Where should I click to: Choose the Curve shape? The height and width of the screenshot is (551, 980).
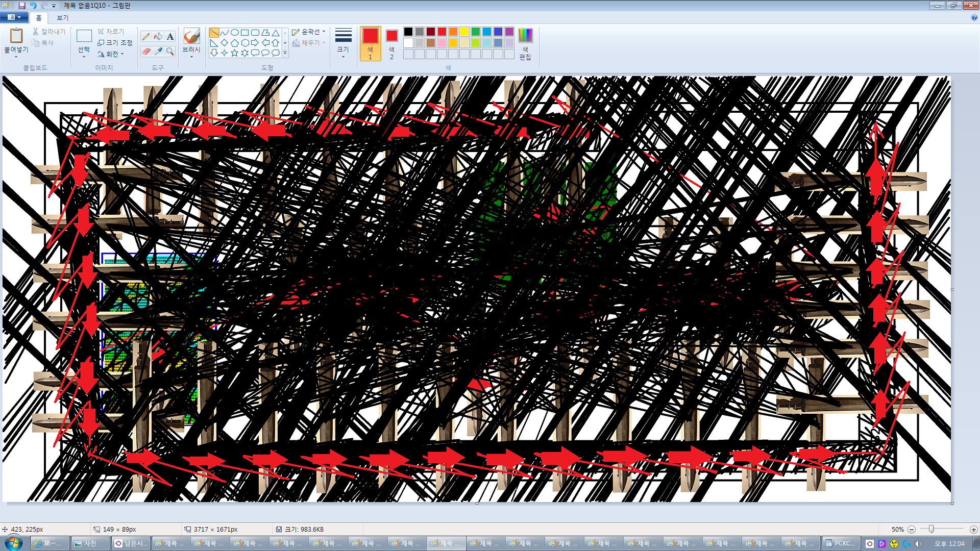225,32
